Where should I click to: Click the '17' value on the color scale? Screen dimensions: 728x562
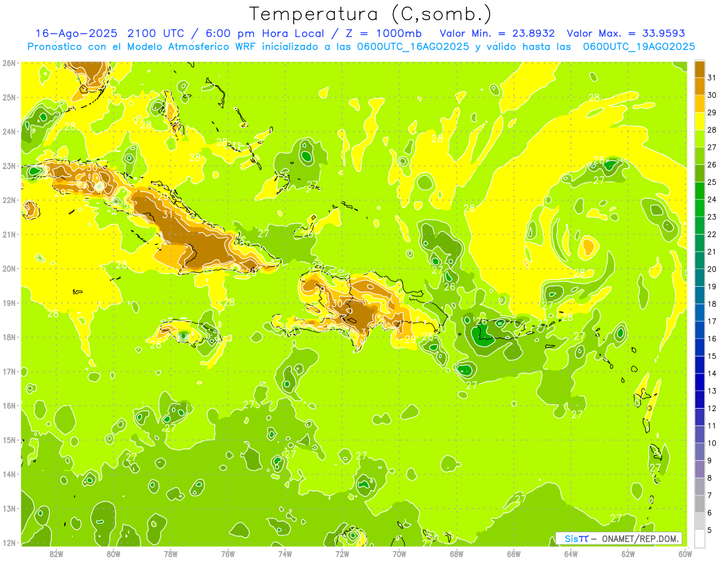tap(712, 321)
